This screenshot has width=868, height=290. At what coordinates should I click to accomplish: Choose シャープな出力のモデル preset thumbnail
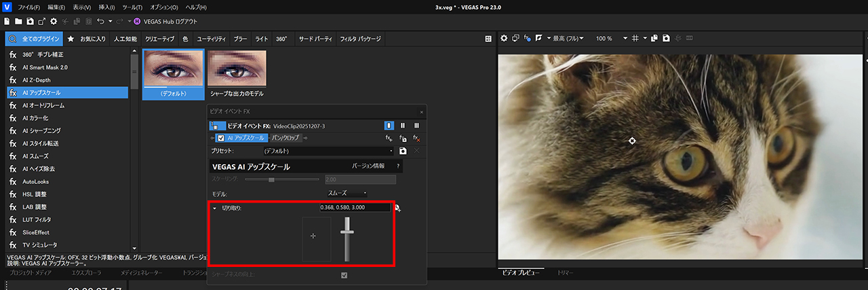(237, 73)
